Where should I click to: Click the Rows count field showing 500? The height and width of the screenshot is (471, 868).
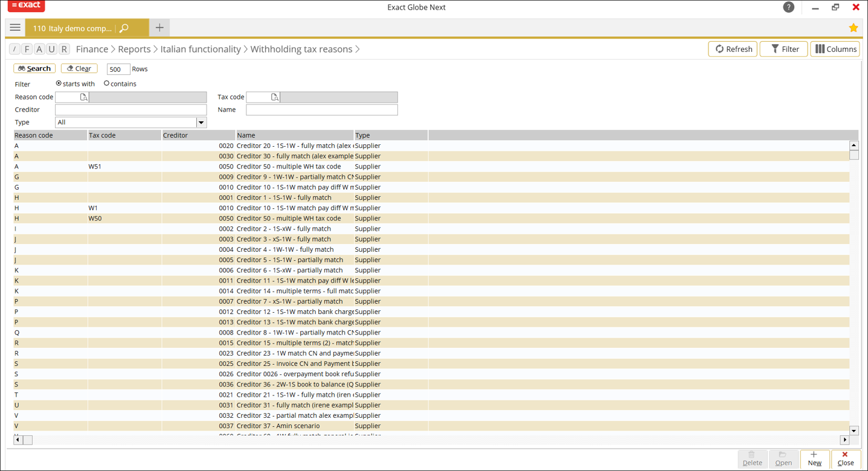pos(118,69)
